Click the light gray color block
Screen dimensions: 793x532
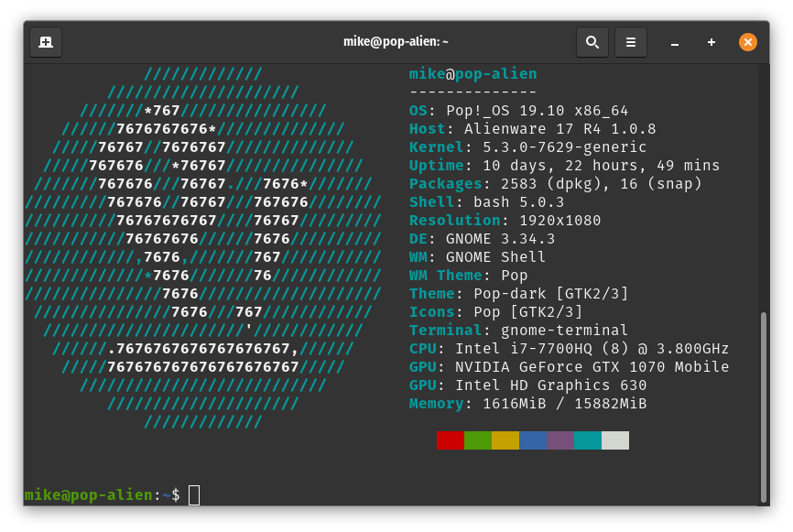[x=615, y=440]
